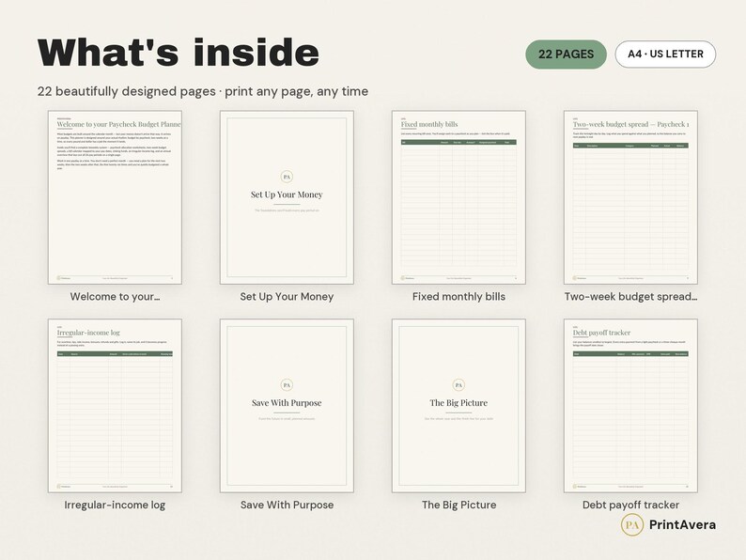Click the "The Big Picture" caption below thumbnail

[x=458, y=505]
